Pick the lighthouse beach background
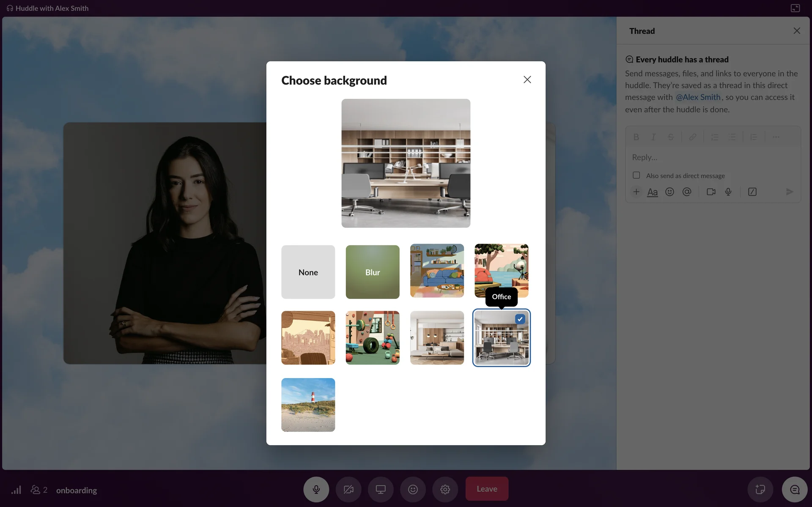This screenshot has height=507, width=812. (308, 405)
